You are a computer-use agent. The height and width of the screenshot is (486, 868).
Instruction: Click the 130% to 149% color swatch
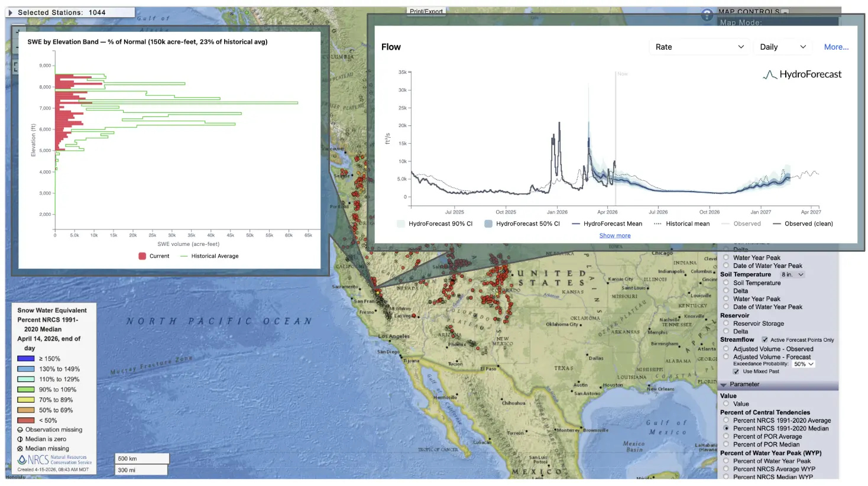coord(26,369)
